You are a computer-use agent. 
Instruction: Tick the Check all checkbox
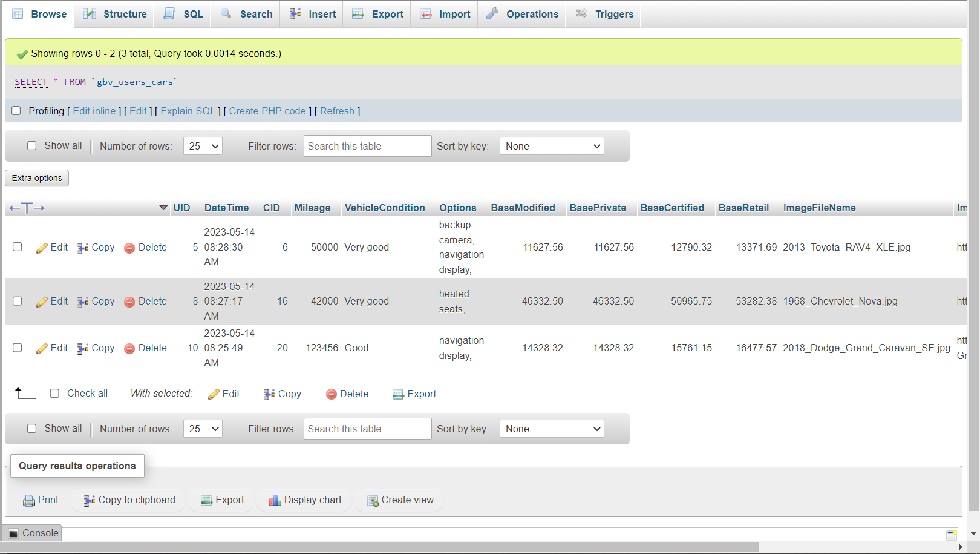54,394
